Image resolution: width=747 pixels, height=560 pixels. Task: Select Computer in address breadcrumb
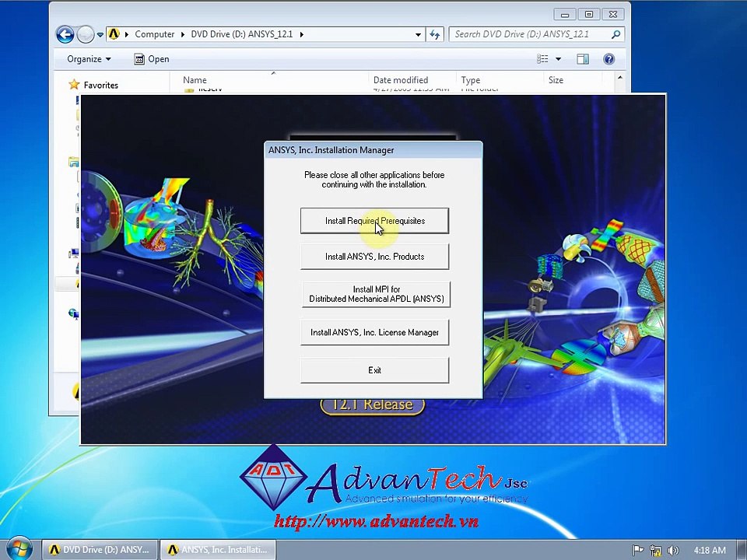[154, 33]
